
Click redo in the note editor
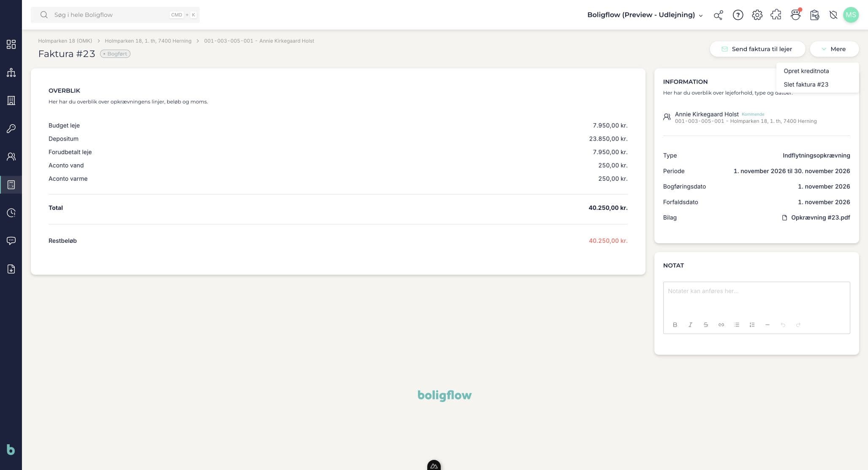[798, 325]
